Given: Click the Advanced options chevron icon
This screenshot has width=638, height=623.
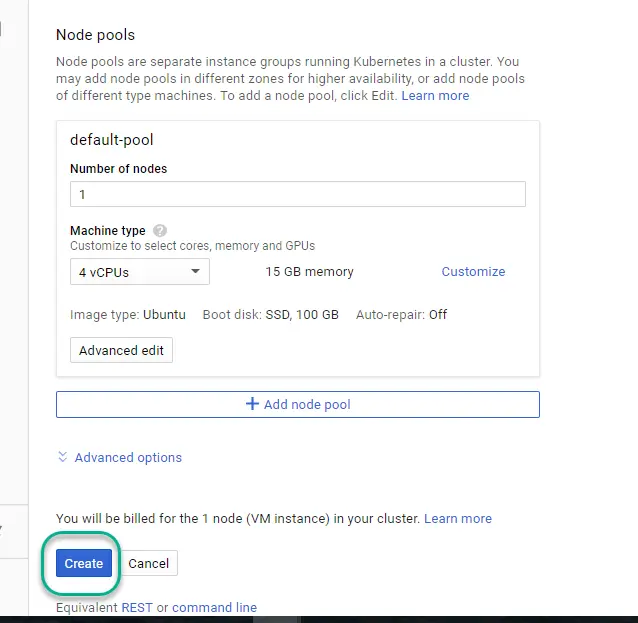Looking at the screenshot, I should pos(62,457).
